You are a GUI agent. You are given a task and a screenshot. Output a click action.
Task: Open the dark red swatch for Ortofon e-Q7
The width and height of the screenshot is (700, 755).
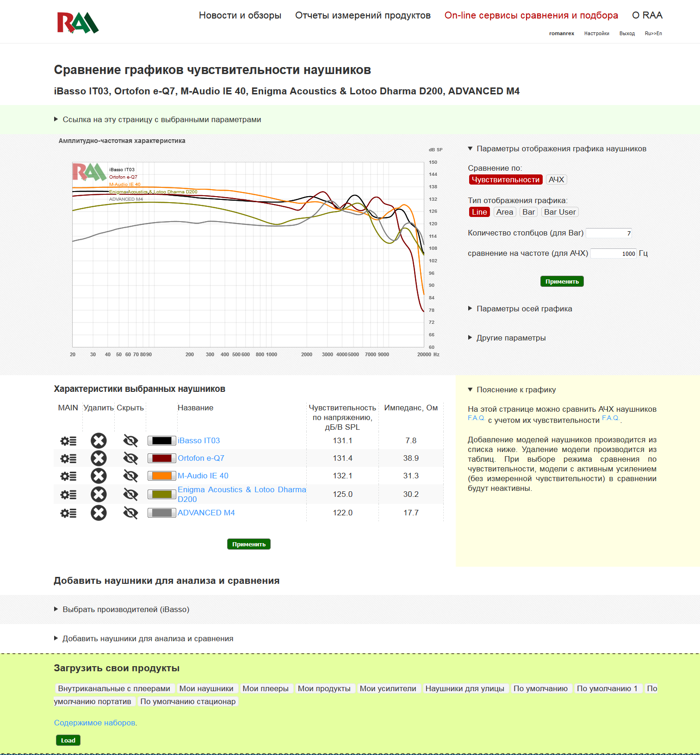point(162,458)
